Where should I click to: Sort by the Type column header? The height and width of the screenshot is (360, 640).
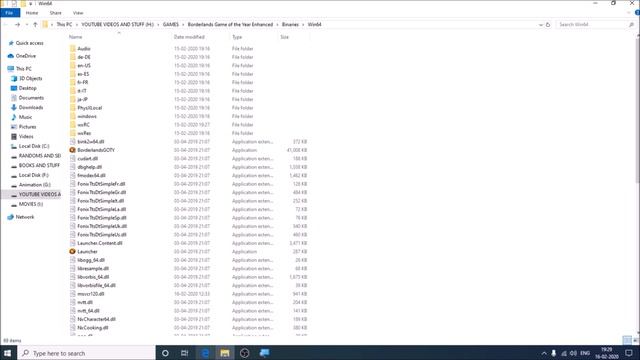(237, 37)
